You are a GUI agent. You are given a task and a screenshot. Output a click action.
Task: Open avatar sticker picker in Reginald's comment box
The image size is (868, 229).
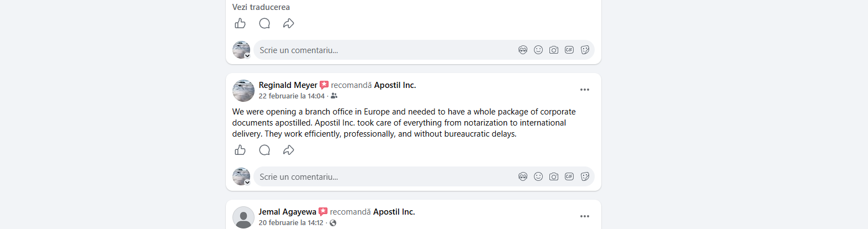click(523, 176)
